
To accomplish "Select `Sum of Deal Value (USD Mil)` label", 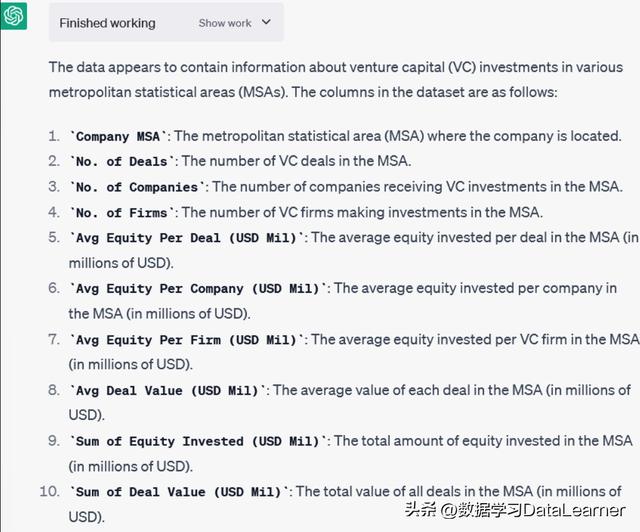I will (x=180, y=492).
